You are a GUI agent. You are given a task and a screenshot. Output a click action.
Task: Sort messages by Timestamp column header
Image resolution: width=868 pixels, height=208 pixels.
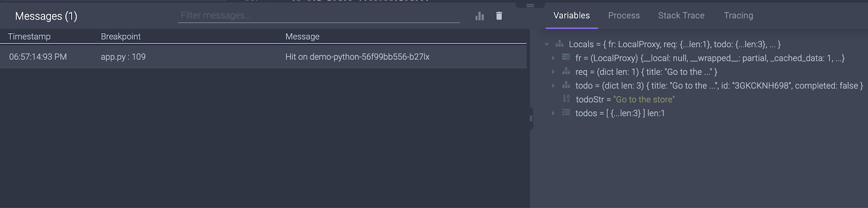coord(29,36)
